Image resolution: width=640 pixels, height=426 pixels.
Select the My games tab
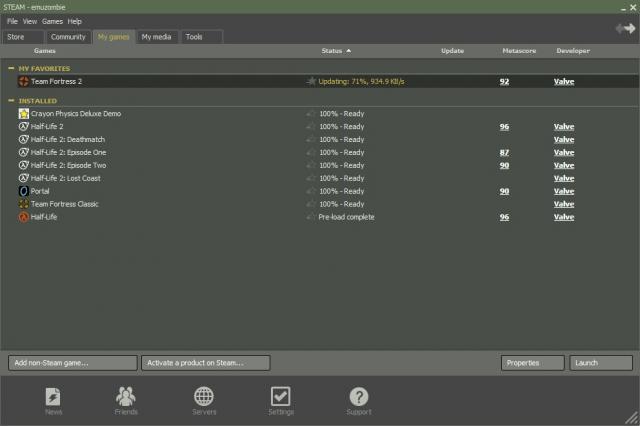[113, 37]
